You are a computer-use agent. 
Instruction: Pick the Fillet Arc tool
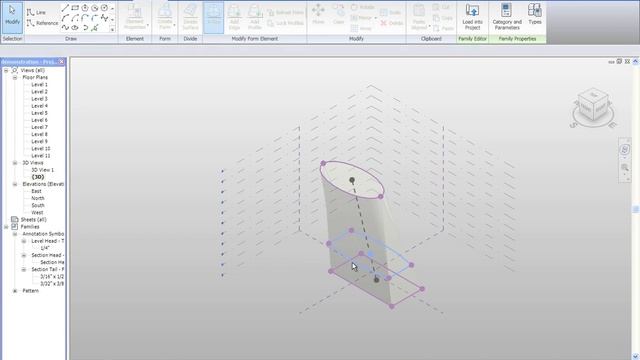tap(95, 18)
